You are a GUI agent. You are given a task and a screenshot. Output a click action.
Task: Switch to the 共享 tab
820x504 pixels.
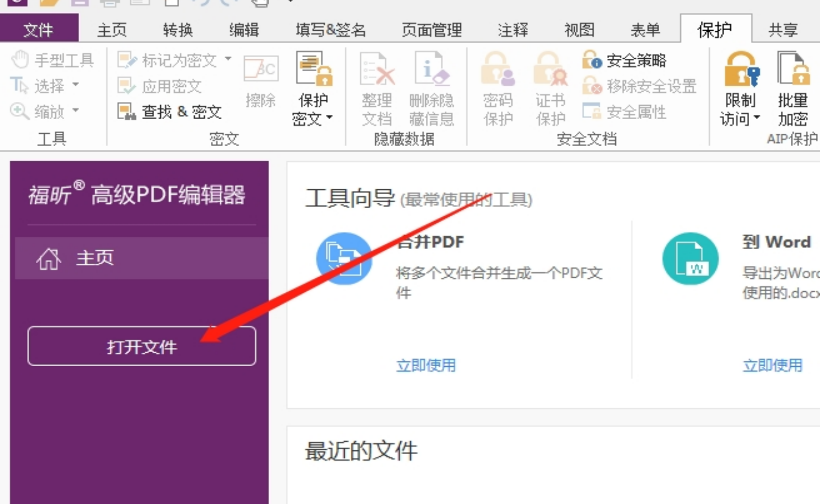click(x=784, y=30)
